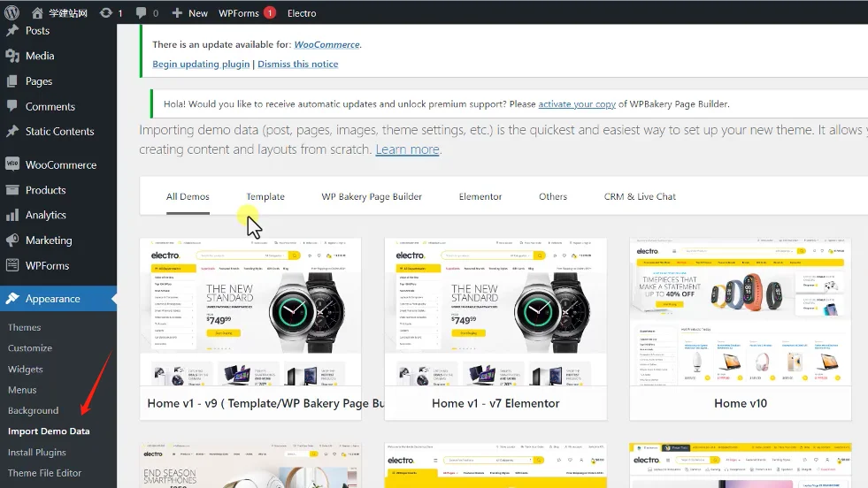
Task: Open Customize submenu item
Action: [x=30, y=348]
